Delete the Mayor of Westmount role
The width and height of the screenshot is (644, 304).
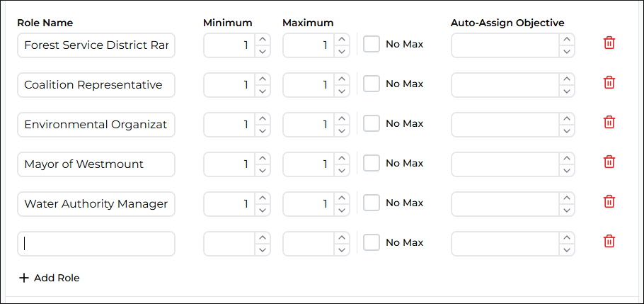point(609,162)
